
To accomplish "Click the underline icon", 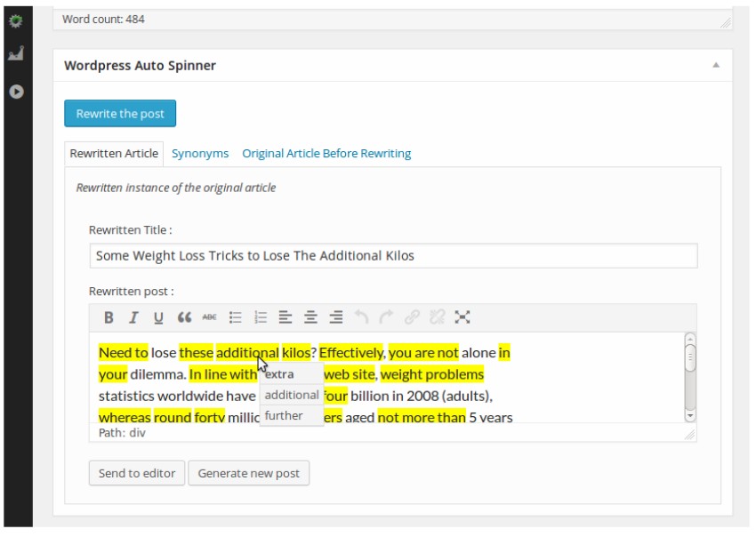I will click(158, 317).
